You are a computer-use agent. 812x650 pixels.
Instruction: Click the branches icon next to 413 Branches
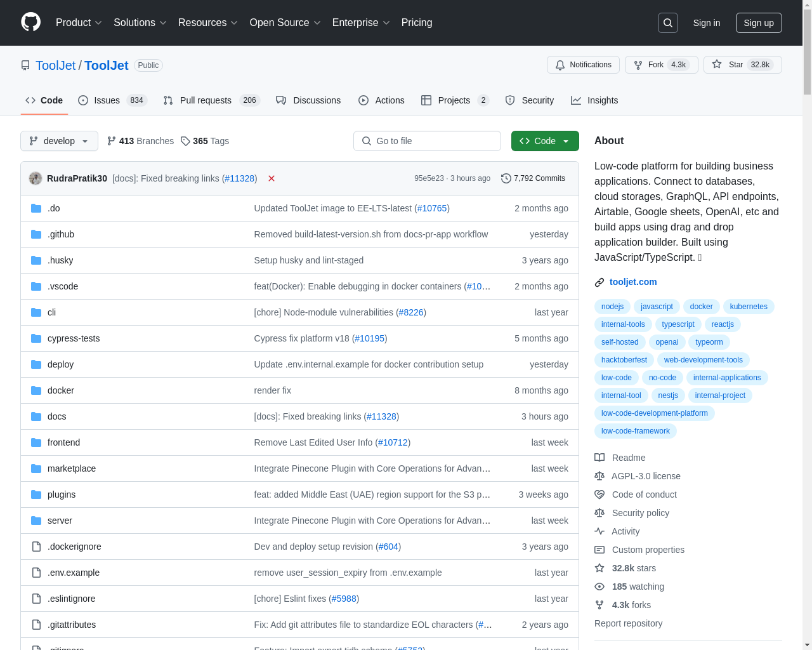112,141
